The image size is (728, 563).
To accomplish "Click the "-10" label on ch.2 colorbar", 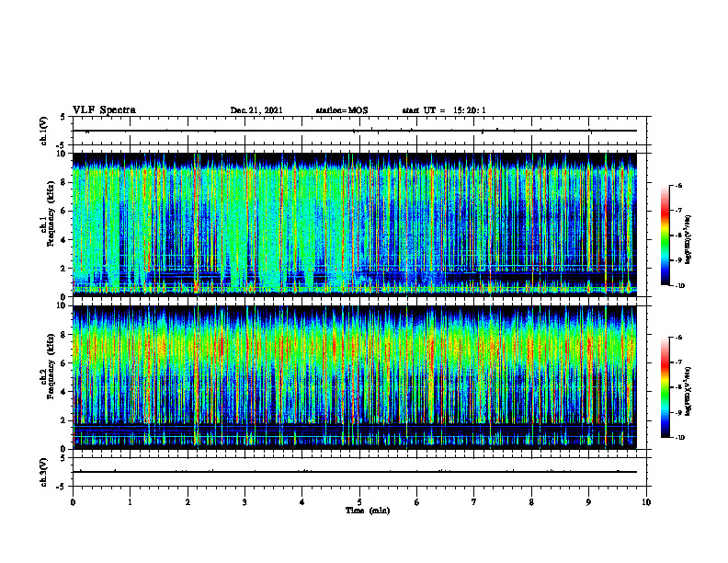I will [x=679, y=438].
